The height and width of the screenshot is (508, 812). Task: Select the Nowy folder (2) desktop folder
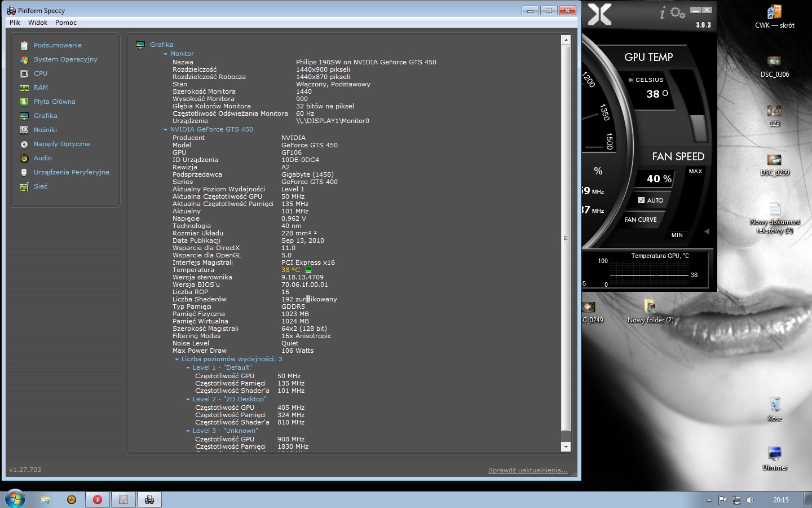650,312
